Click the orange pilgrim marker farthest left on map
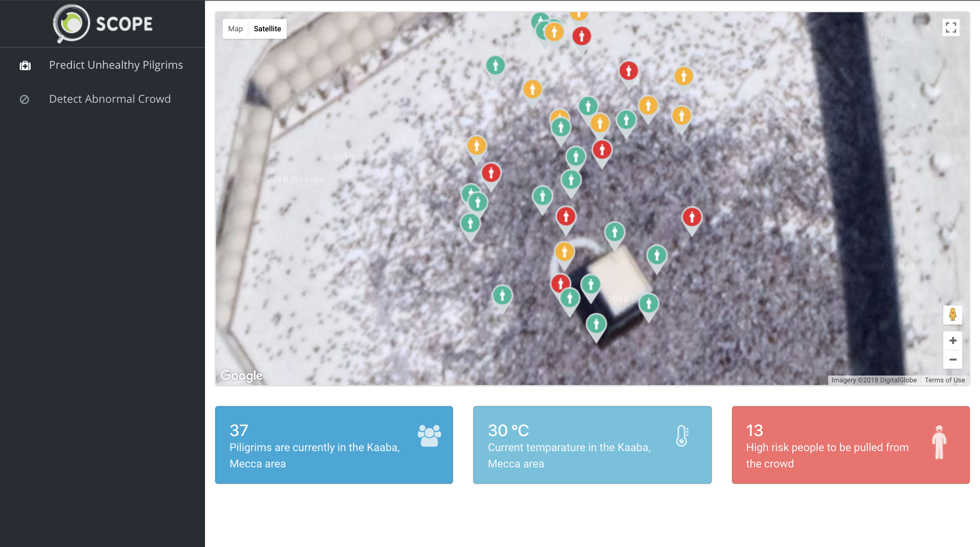The width and height of the screenshot is (980, 547). tap(476, 146)
